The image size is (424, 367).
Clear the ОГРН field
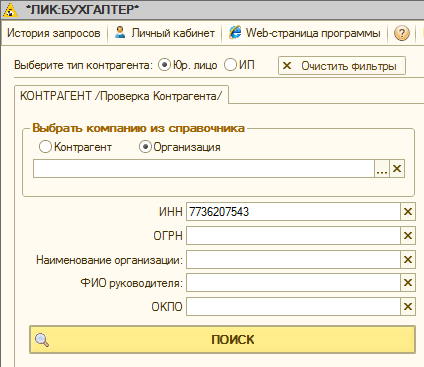pos(408,236)
